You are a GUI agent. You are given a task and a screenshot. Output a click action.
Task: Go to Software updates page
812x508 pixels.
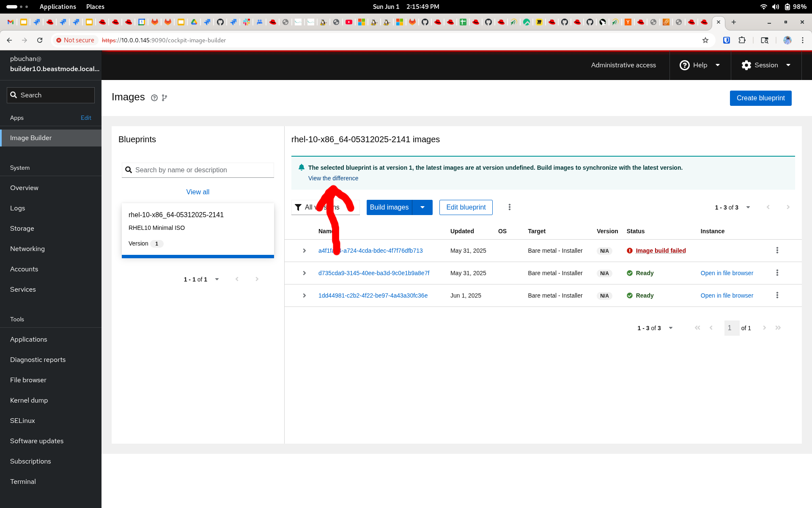pyautogui.click(x=37, y=441)
